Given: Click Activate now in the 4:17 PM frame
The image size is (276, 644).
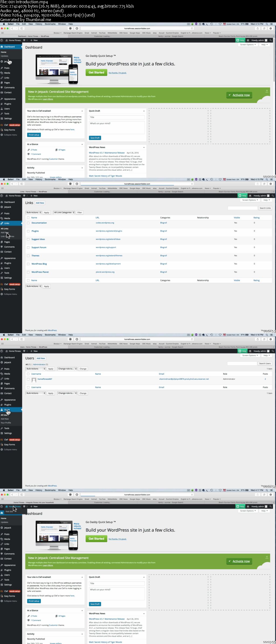Looking at the screenshot, I should tap(239, 561).
